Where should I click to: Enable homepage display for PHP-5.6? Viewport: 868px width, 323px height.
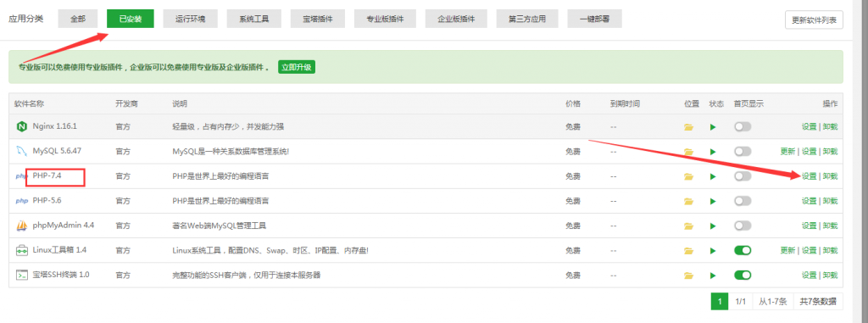click(x=743, y=201)
